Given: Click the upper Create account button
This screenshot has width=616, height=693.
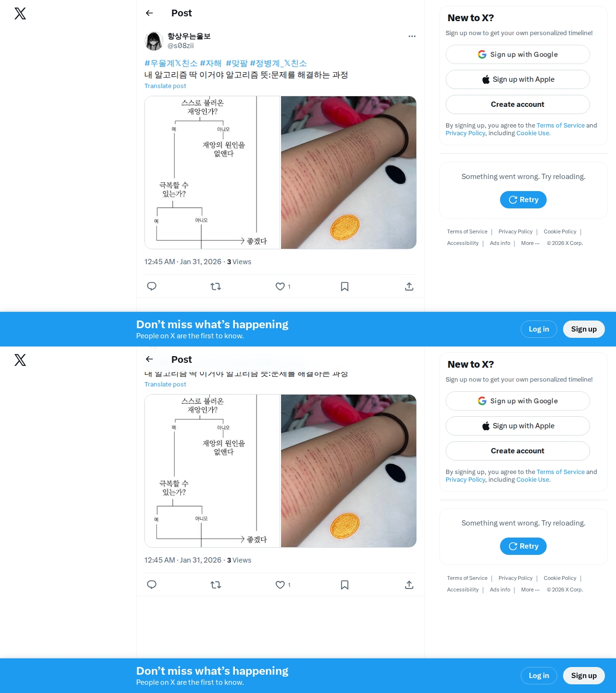Looking at the screenshot, I should point(518,104).
